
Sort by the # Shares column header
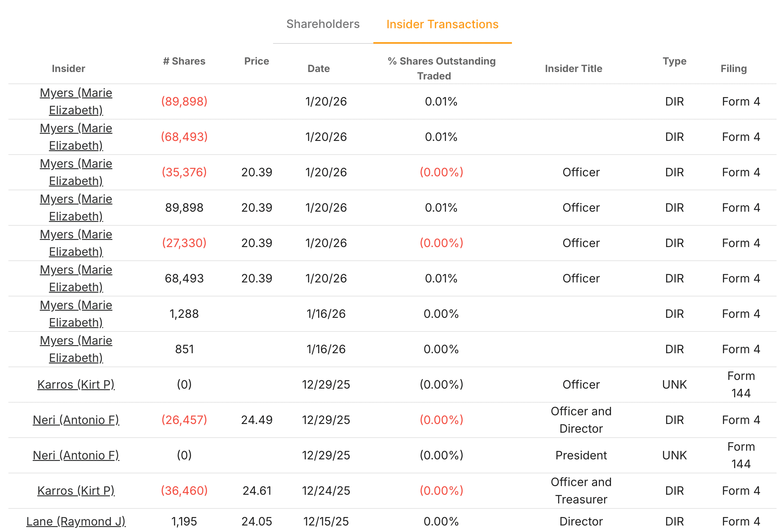pos(185,61)
